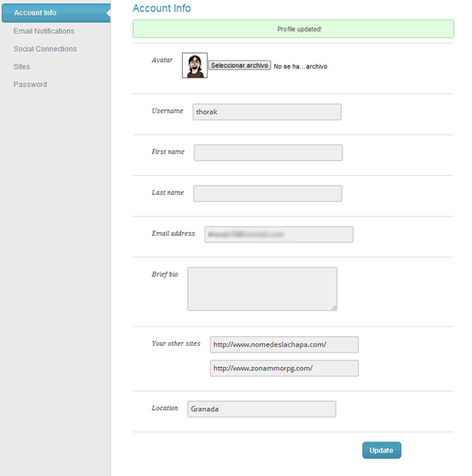This screenshot has height=476, width=472.
Task: Open Social Connections section
Action: pos(45,49)
